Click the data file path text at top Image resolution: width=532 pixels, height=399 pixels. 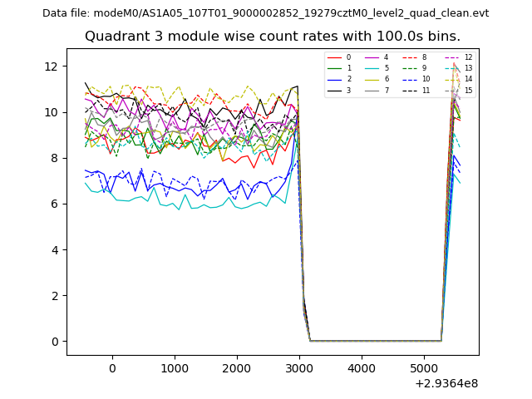pyautogui.click(x=265, y=12)
